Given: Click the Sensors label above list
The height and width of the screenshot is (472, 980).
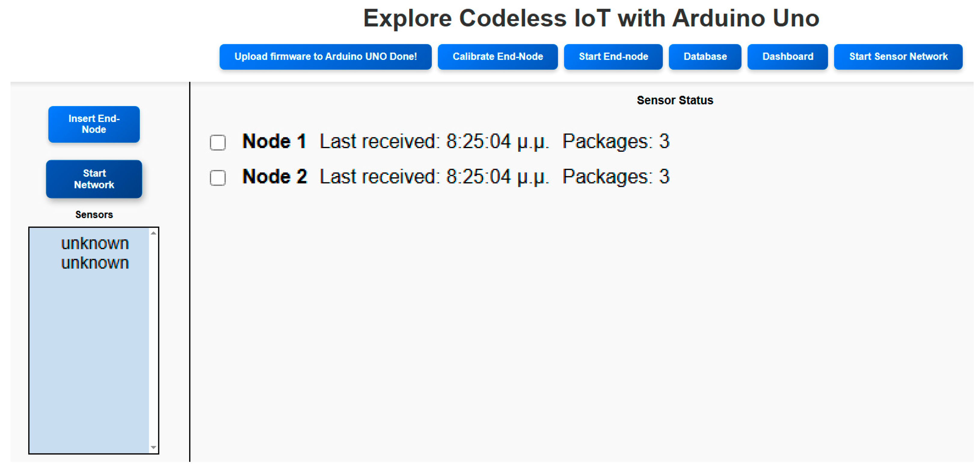Looking at the screenshot, I should pyautogui.click(x=94, y=215).
